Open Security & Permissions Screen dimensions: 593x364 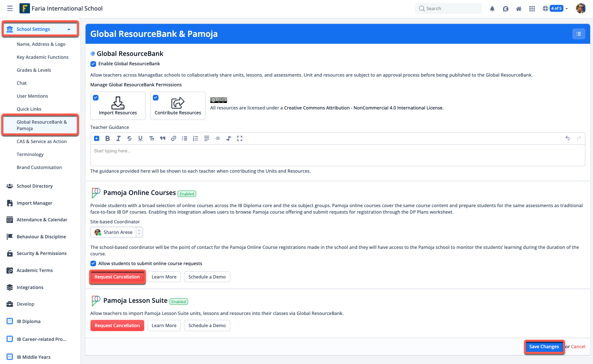41,253
